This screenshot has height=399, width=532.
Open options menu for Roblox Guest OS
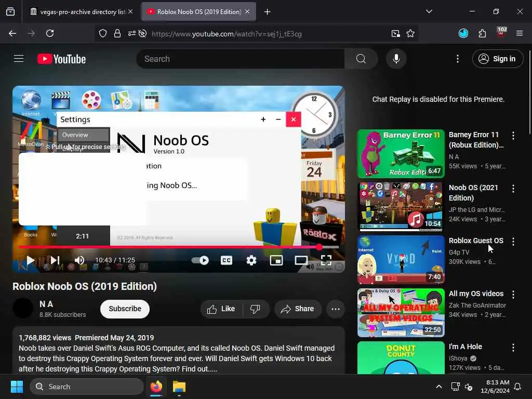coord(513,241)
